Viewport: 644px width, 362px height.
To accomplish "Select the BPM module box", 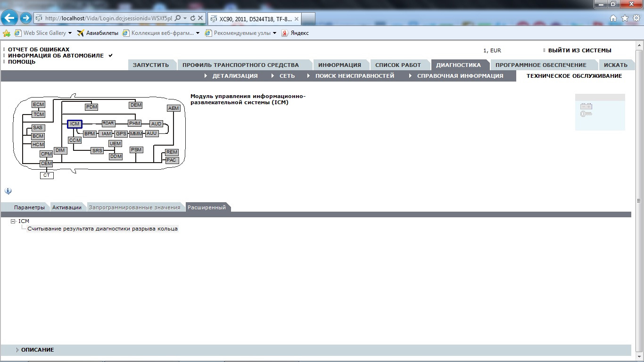I will click(x=90, y=134).
